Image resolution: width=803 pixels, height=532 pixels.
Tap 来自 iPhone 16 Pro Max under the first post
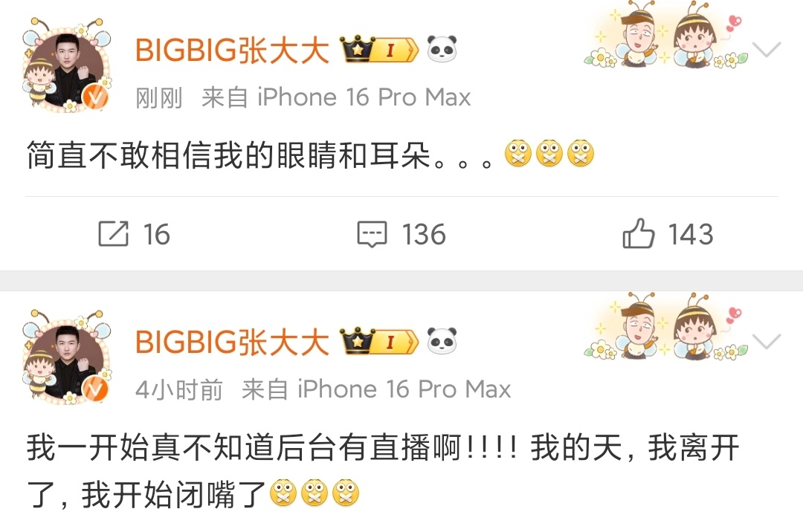point(336,97)
